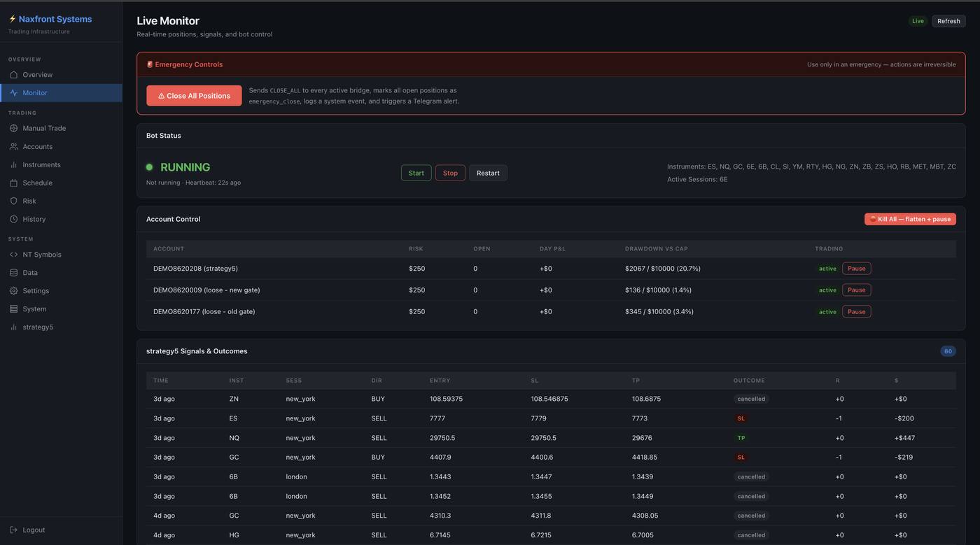
Task: Click take profit value 4418.85
Action: coord(645,458)
